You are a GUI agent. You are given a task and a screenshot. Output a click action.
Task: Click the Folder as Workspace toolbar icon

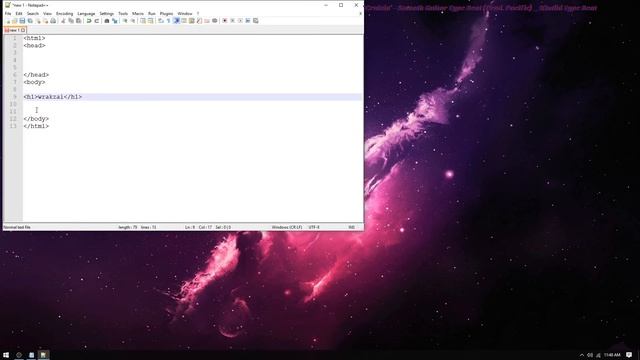click(x=207, y=21)
